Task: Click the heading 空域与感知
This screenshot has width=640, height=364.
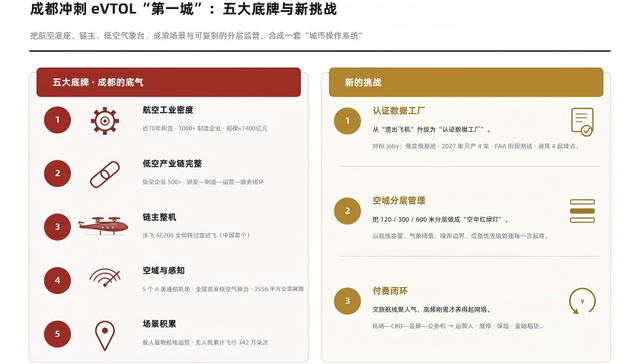Action: point(164,271)
